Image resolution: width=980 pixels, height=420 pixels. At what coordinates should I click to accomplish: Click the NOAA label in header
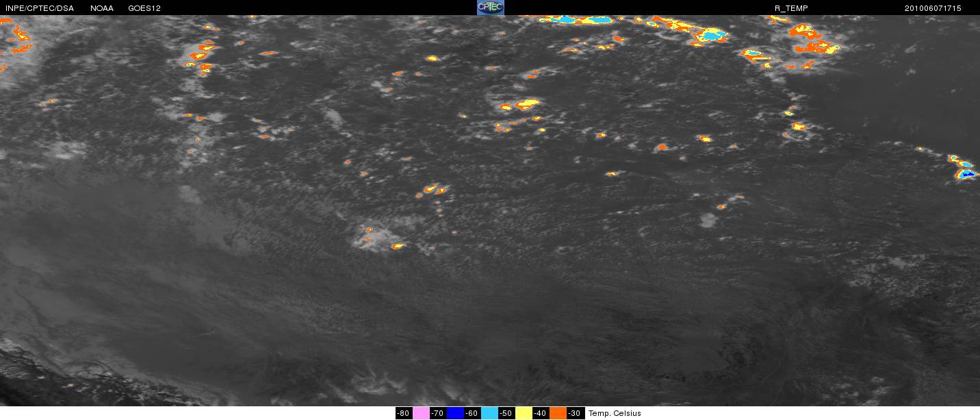pos(102,8)
